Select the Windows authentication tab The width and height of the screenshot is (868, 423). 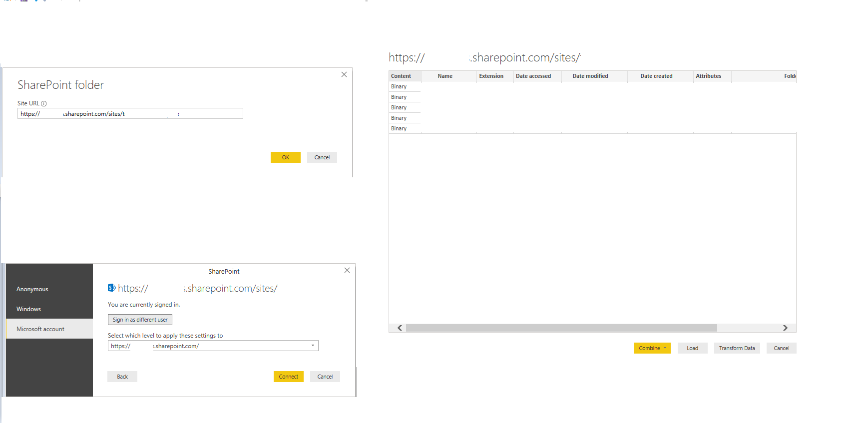pos(49,309)
